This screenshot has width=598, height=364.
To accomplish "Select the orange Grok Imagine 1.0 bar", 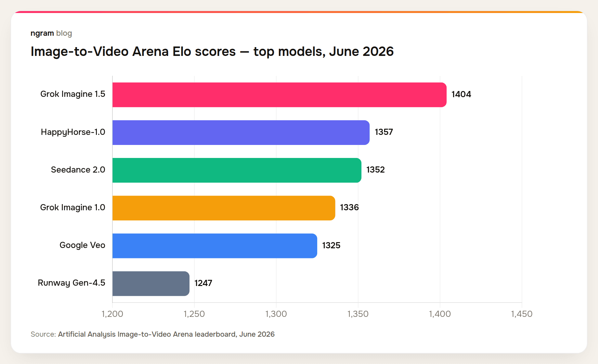I will (x=224, y=208).
